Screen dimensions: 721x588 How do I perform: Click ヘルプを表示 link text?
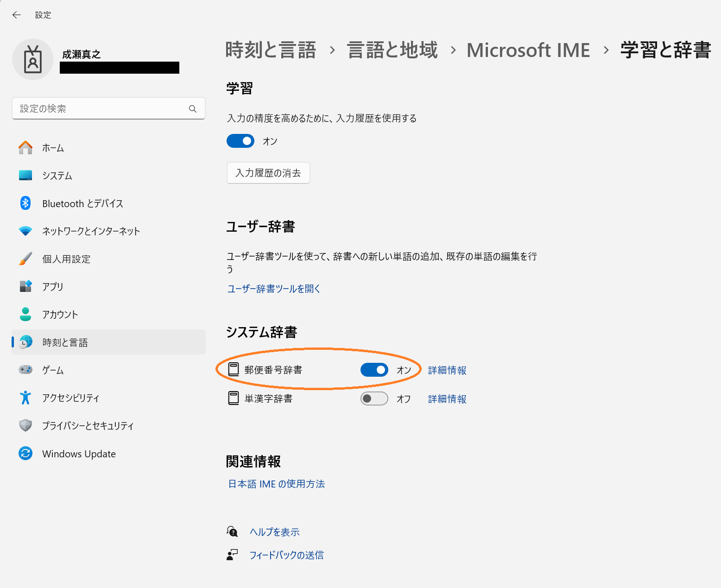(275, 532)
